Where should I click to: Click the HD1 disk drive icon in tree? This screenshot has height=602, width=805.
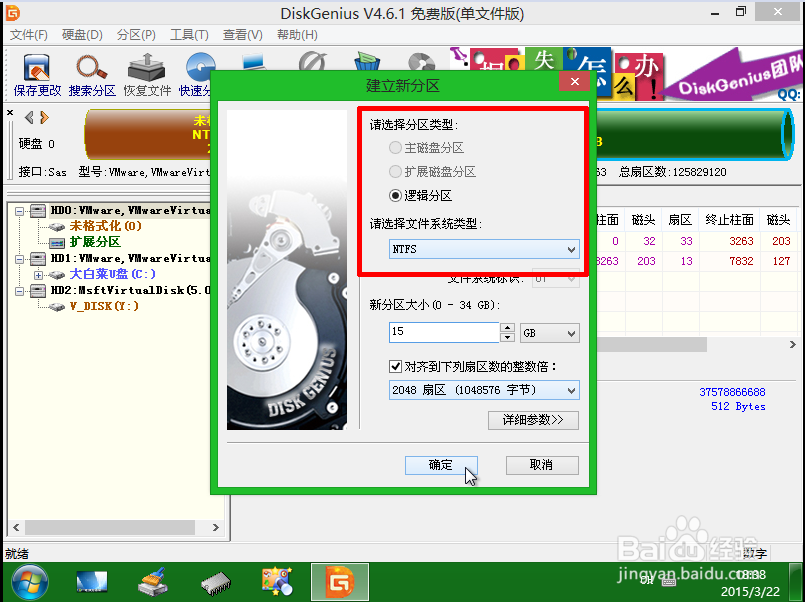38,259
